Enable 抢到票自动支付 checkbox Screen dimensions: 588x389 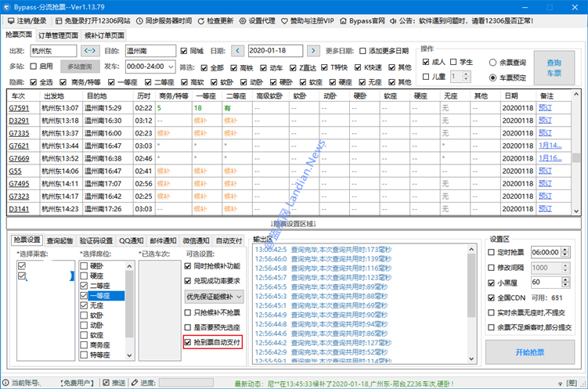click(187, 342)
